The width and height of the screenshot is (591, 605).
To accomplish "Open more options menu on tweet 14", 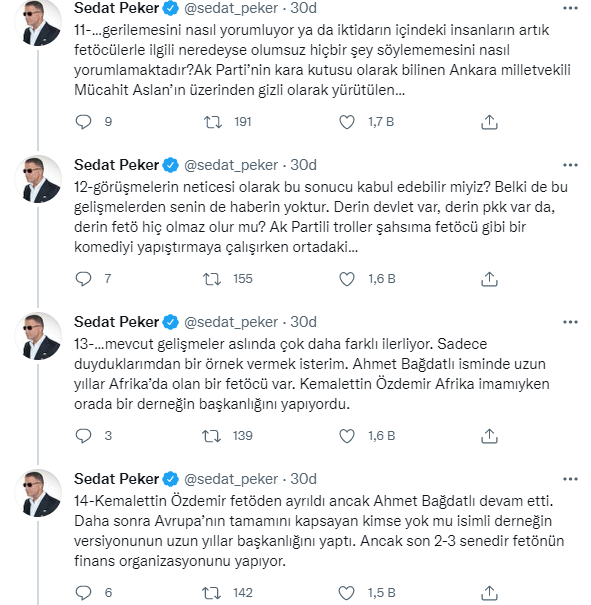I will click(x=570, y=479).
